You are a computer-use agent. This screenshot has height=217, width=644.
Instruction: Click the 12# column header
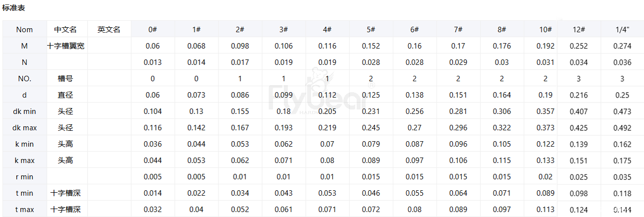579,30
